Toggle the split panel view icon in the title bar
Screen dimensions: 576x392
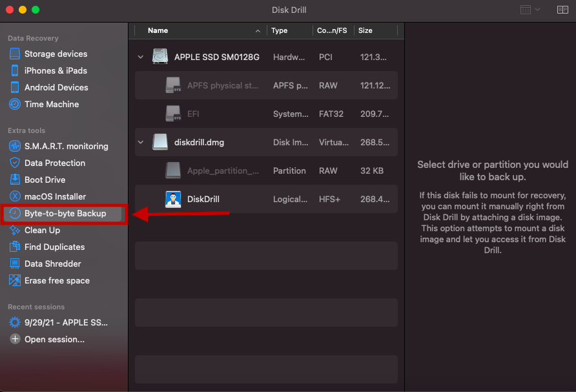562,10
